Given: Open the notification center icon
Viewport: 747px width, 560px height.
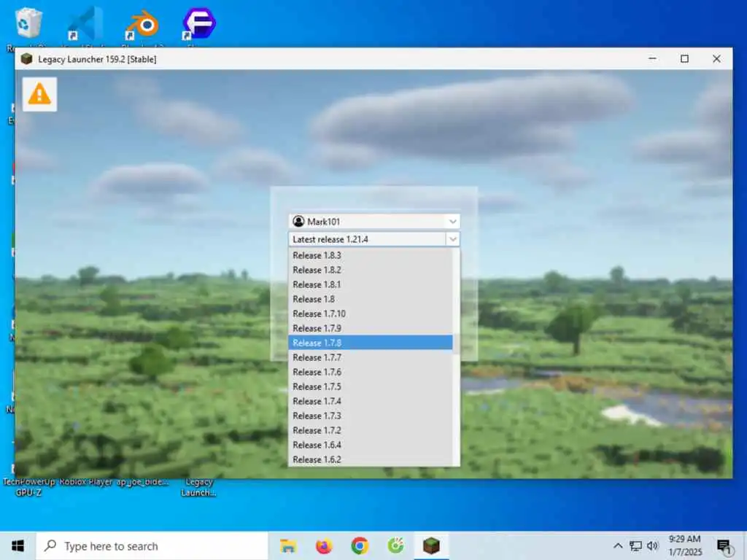Looking at the screenshot, I should (x=724, y=547).
